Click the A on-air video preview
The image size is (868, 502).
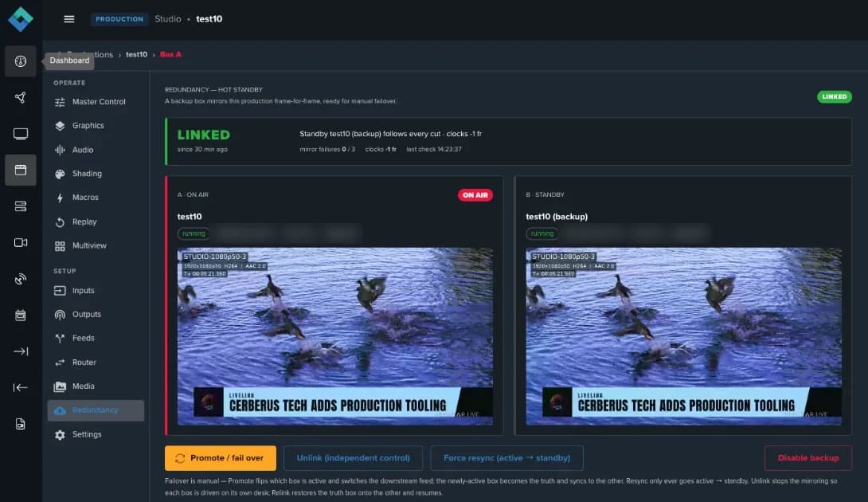coord(335,336)
